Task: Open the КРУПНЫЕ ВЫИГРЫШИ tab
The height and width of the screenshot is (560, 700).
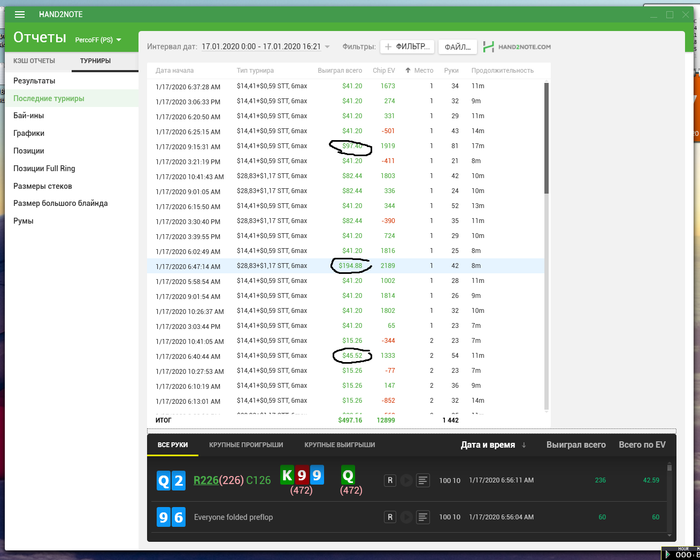Action: [x=339, y=444]
